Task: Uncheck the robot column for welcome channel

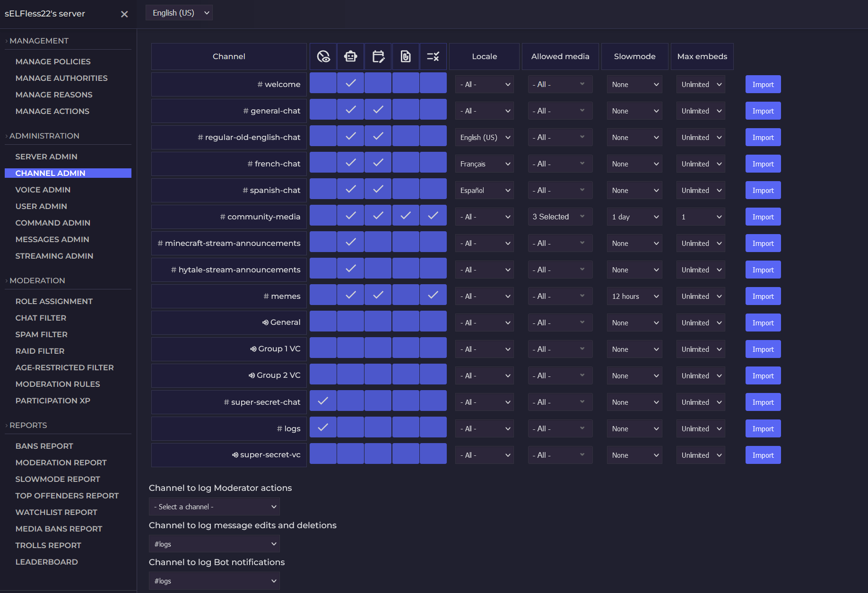Action: (x=350, y=83)
